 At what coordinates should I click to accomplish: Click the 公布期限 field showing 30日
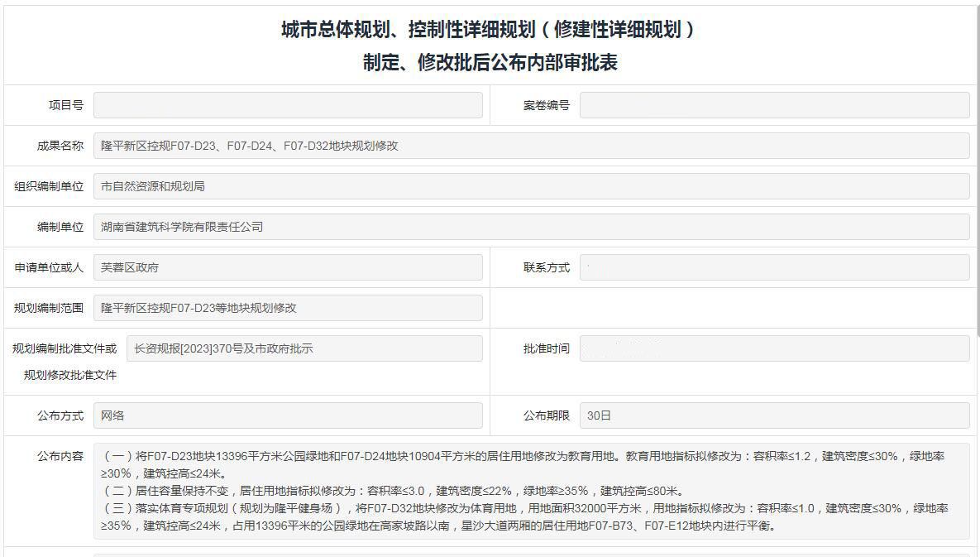(x=773, y=415)
